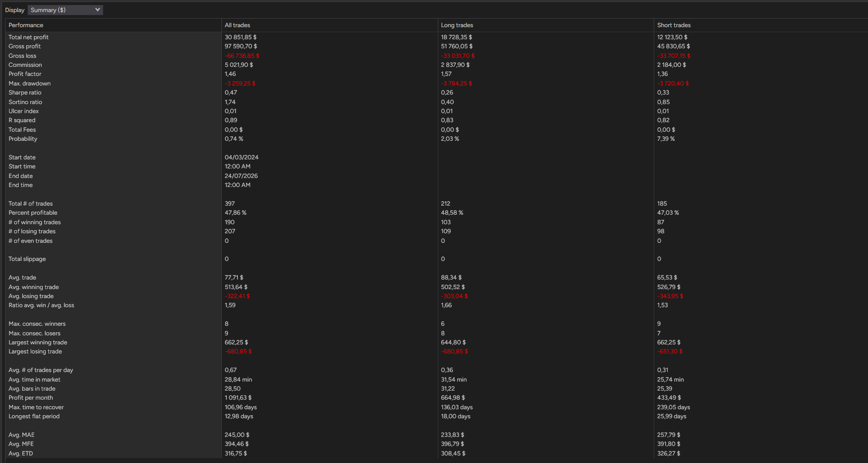Click Long trades net profit 18 728,35 $
This screenshot has width=868, height=463.
click(456, 37)
